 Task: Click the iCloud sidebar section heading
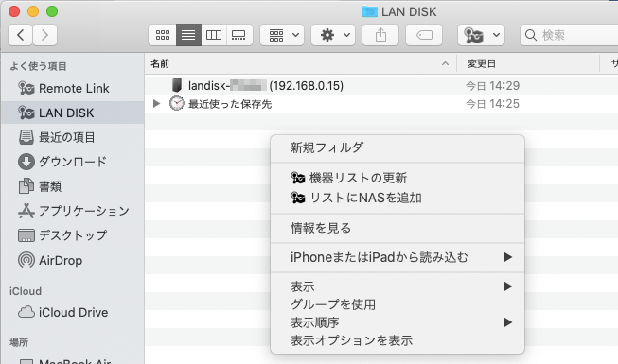click(x=26, y=291)
